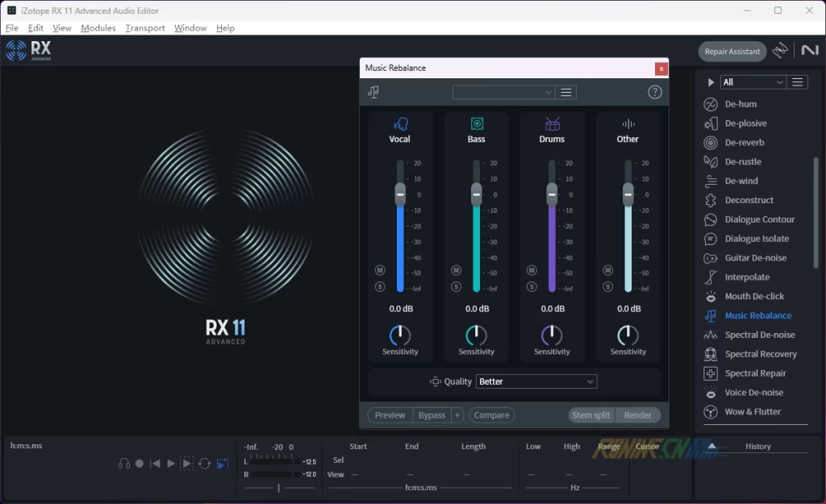This screenshot has height=504, width=826.
Task: Click the Vocal head icon
Action: 400,123
